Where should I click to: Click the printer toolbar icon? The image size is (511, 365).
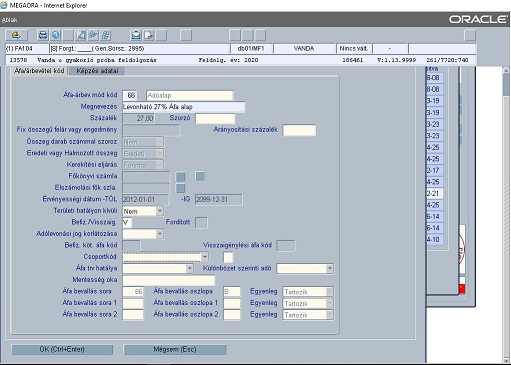[43, 35]
